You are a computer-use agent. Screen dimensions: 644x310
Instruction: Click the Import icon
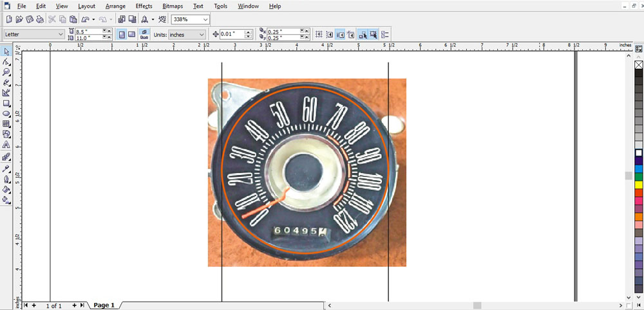[x=122, y=19]
